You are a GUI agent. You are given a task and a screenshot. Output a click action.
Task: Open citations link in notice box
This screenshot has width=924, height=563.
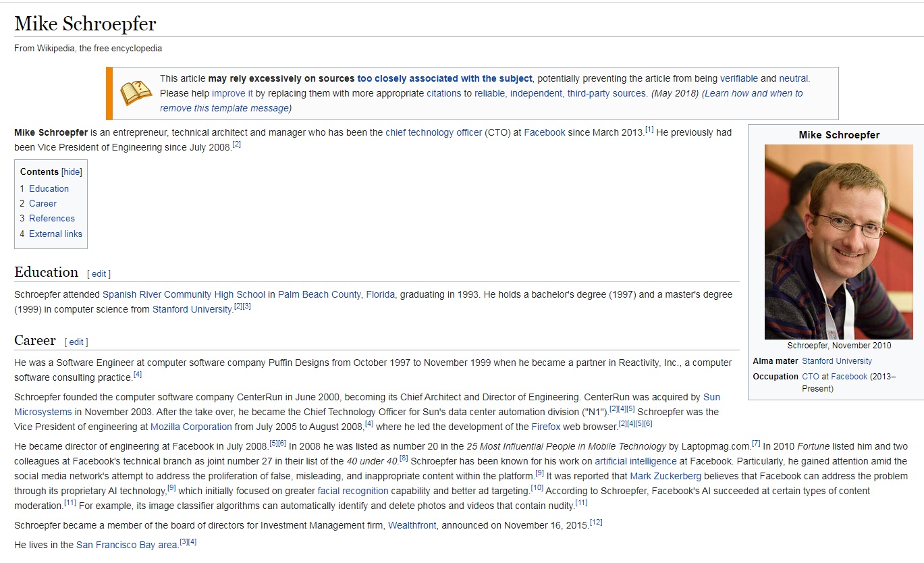coord(444,93)
